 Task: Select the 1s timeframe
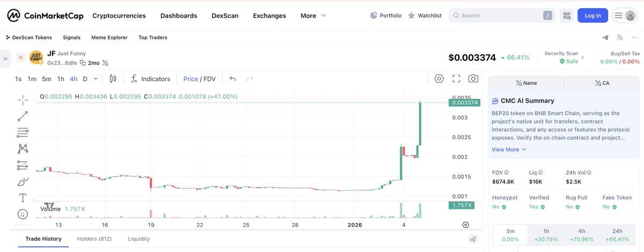(x=18, y=79)
